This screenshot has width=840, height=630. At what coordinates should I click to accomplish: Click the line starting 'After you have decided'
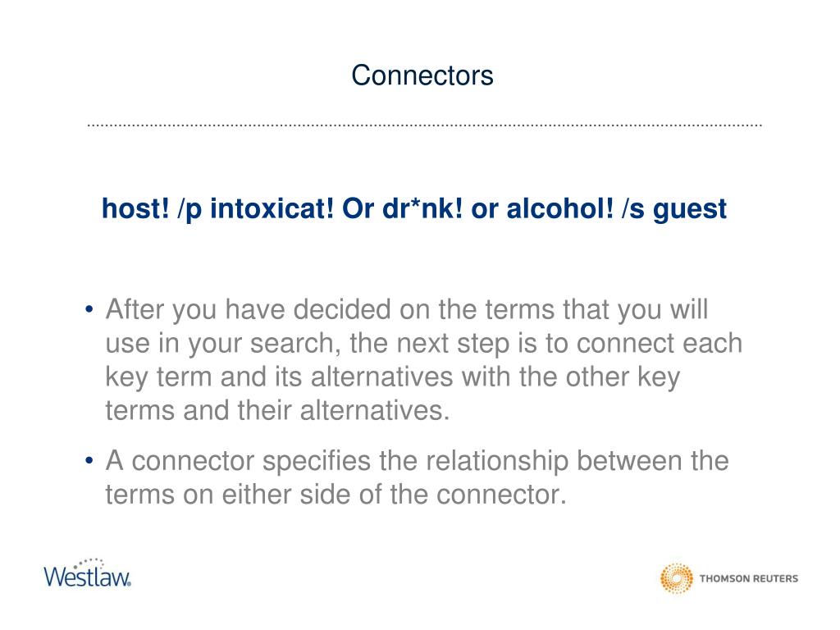click(407, 310)
